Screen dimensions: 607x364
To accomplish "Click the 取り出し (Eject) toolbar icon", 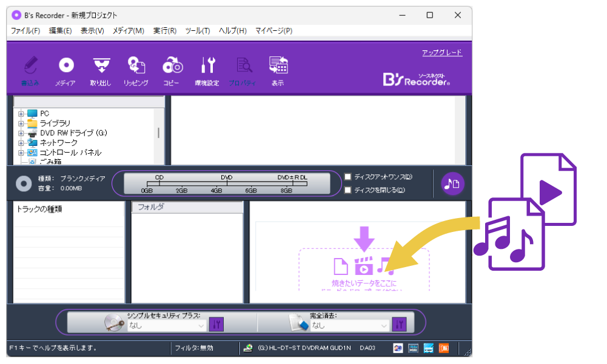I will [x=101, y=70].
